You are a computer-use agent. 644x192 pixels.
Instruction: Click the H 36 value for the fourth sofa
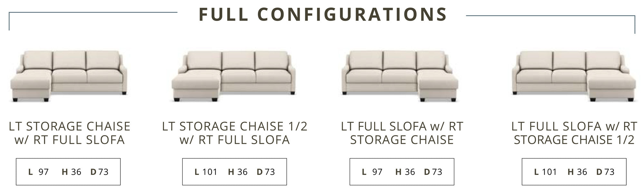(577, 172)
